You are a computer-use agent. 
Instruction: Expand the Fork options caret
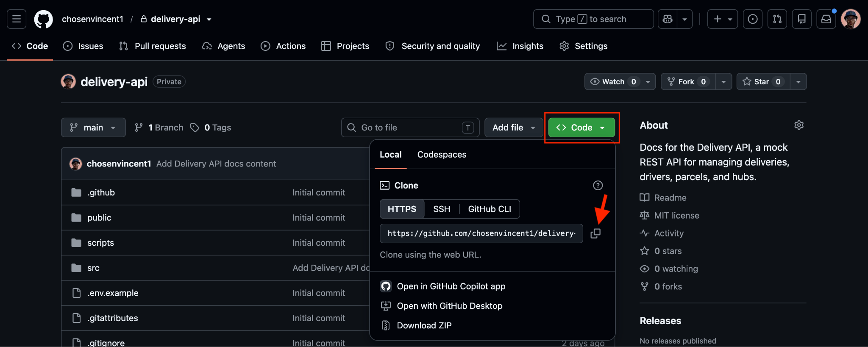[x=723, y=82]
